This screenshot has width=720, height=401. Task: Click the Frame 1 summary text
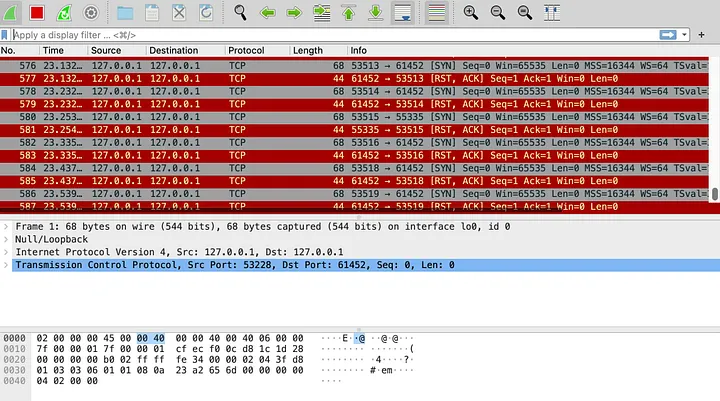(x=263, y=226)
